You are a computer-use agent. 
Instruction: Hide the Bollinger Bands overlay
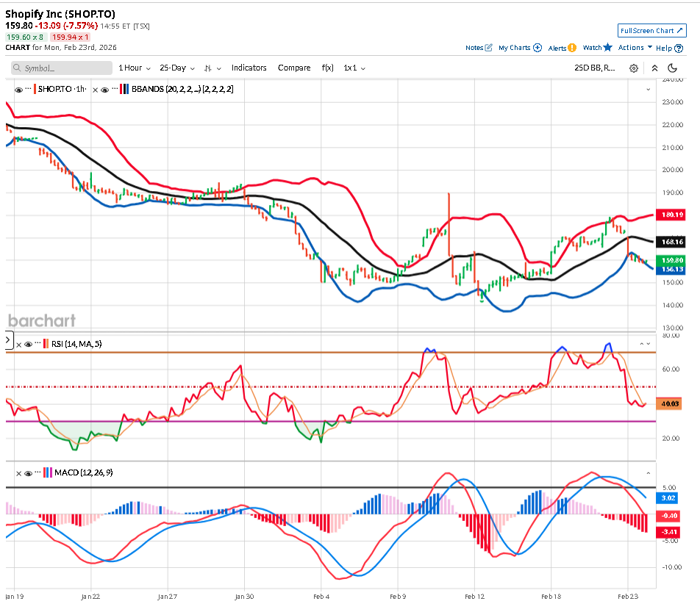(105, 89)
